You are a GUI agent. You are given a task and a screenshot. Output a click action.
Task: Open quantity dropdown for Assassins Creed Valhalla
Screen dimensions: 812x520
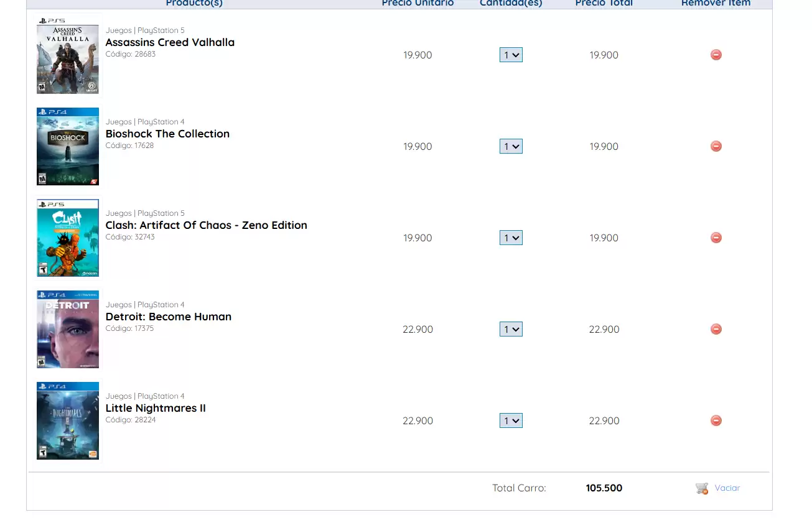tap(511, 55)
